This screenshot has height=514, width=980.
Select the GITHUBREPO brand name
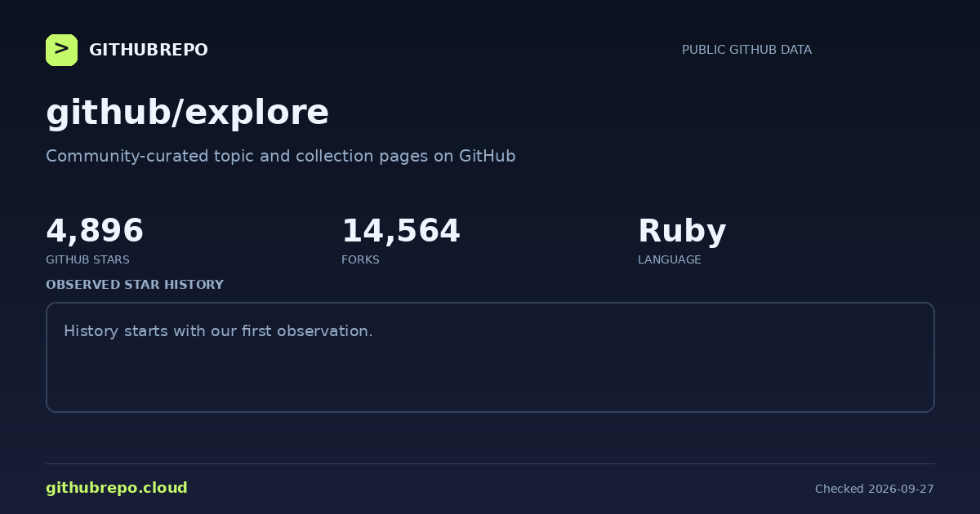pyautogui.click(x=148, y=50)
